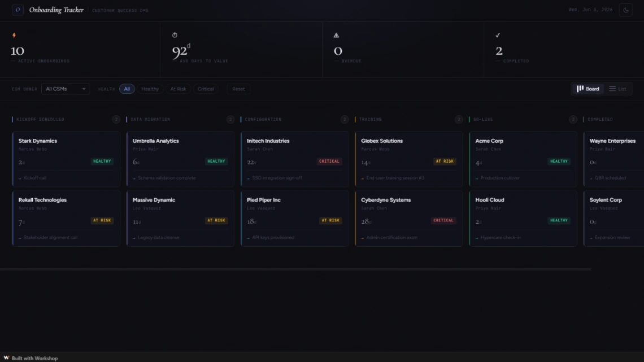Click At Risk badge on Pied Piper Inc
644x362 pixels.
tap(330, 220)
